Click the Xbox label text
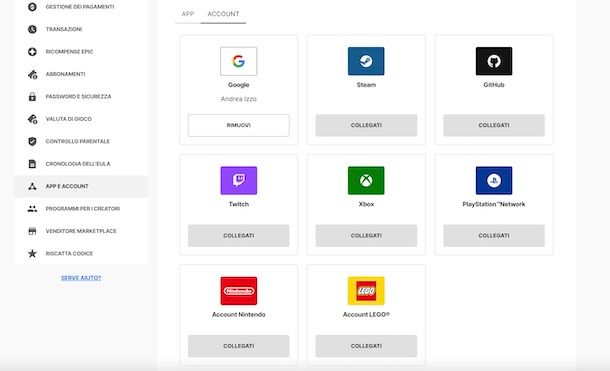This screenshot has width=610, height=371. click(x=366, y=204)
